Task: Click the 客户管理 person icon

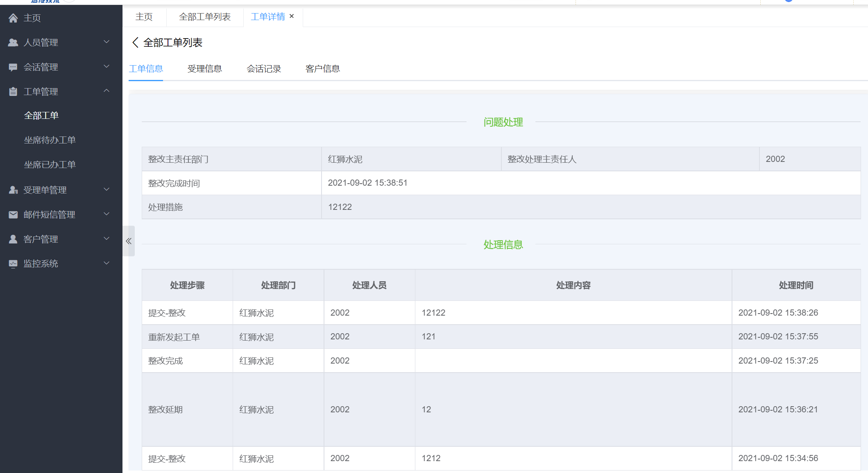Action: pos(13,239)
